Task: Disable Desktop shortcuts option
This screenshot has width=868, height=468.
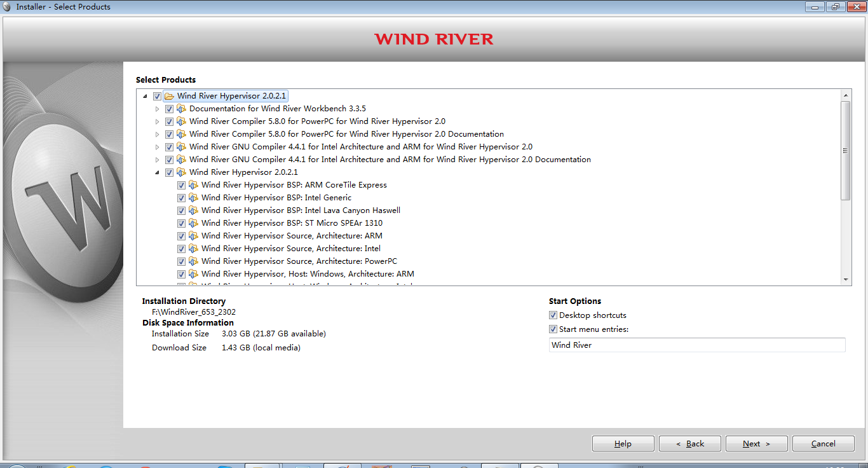Action: point(553,315)
